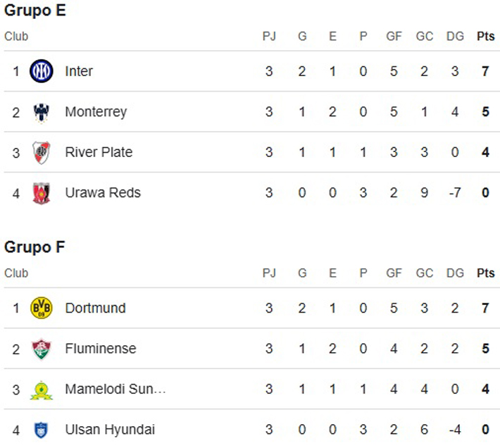This screenshot has height=448, width=500.
Task: Open the Monterrey team link
Action: [x=96, y=112]
